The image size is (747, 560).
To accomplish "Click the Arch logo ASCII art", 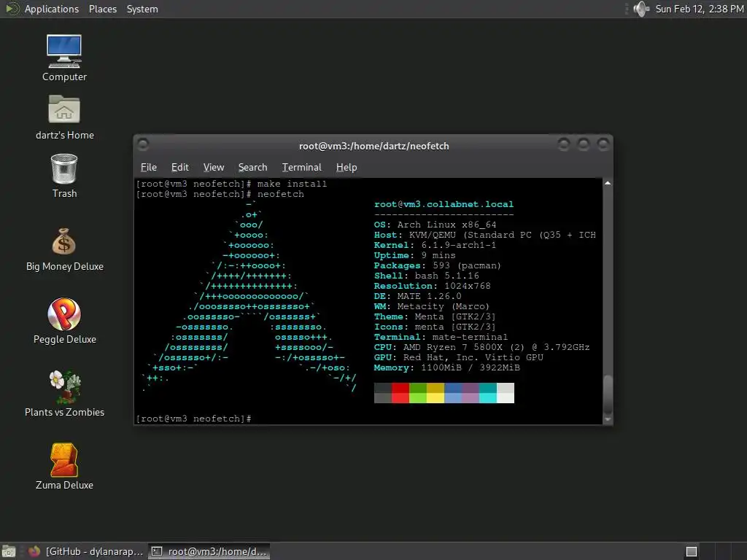I will click(249, 296).
